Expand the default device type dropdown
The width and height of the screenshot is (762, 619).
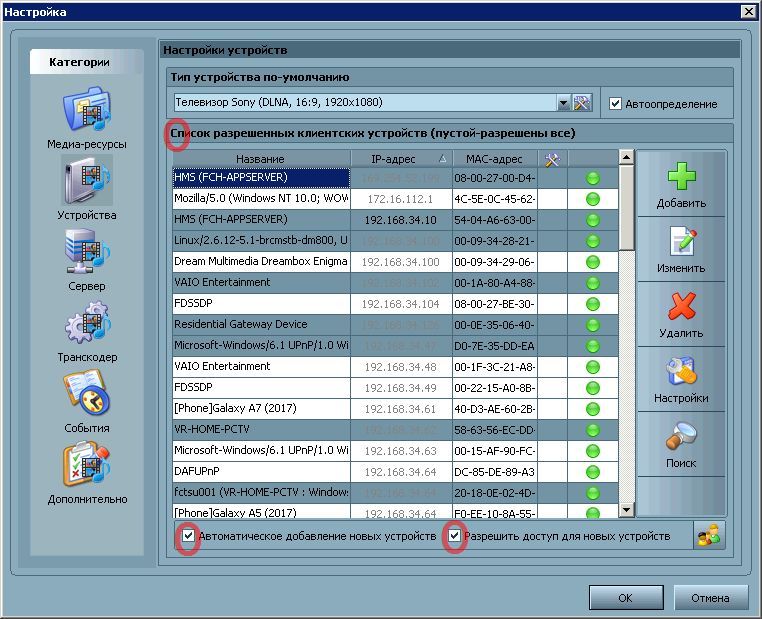563,102
